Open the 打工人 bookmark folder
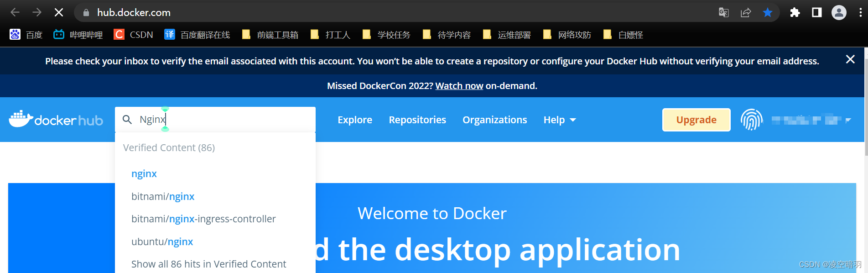868x273 pixels. (330, 35)
